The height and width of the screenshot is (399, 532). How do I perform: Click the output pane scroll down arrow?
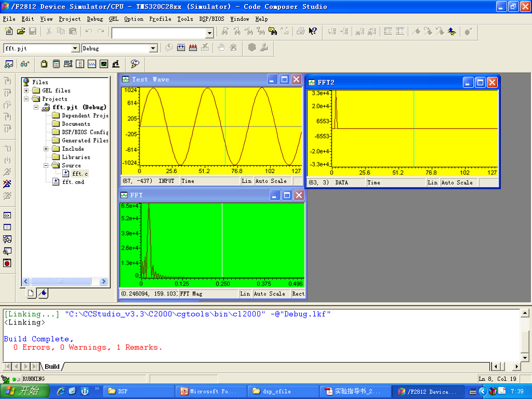[x=525, y=358]
